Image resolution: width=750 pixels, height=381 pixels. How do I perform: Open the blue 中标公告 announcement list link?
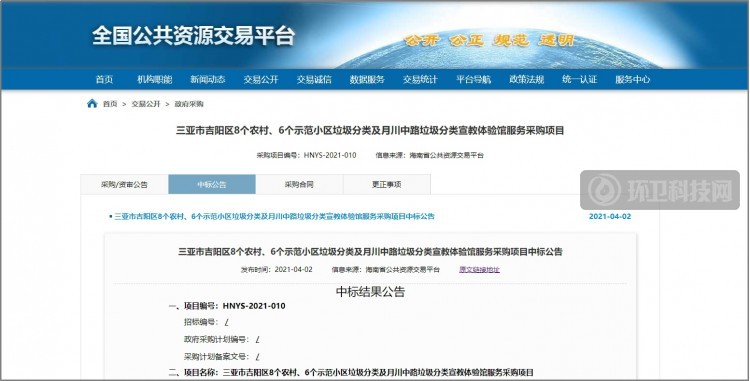point(274,217)
